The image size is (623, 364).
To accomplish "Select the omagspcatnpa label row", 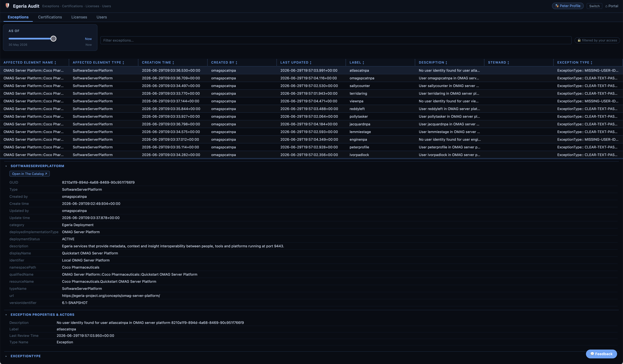I will [x=311, y=78].
